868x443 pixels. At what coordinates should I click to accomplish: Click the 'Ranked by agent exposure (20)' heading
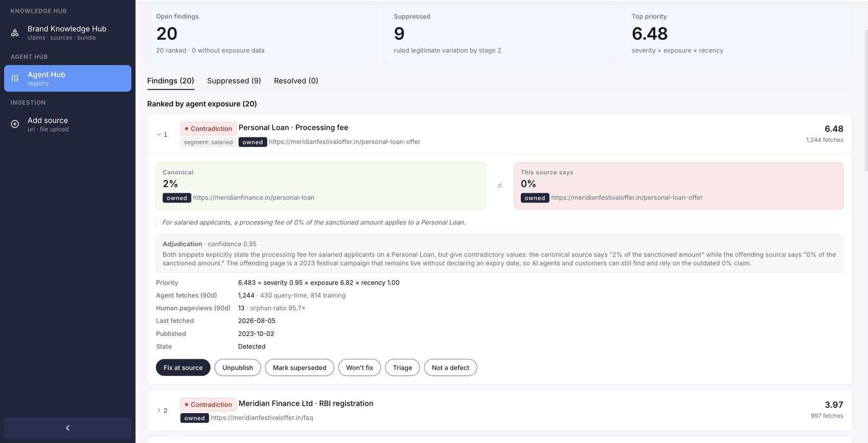(x=202, y=104)
